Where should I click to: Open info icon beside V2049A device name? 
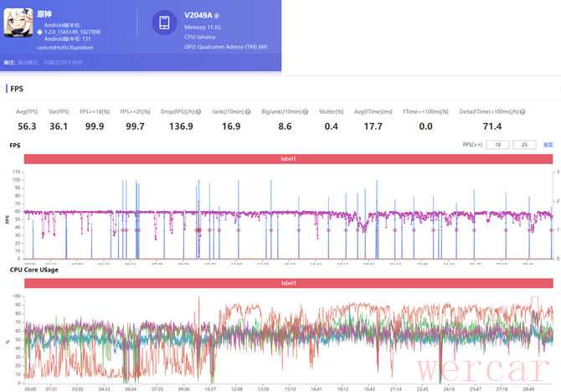(x=217, y=15)
